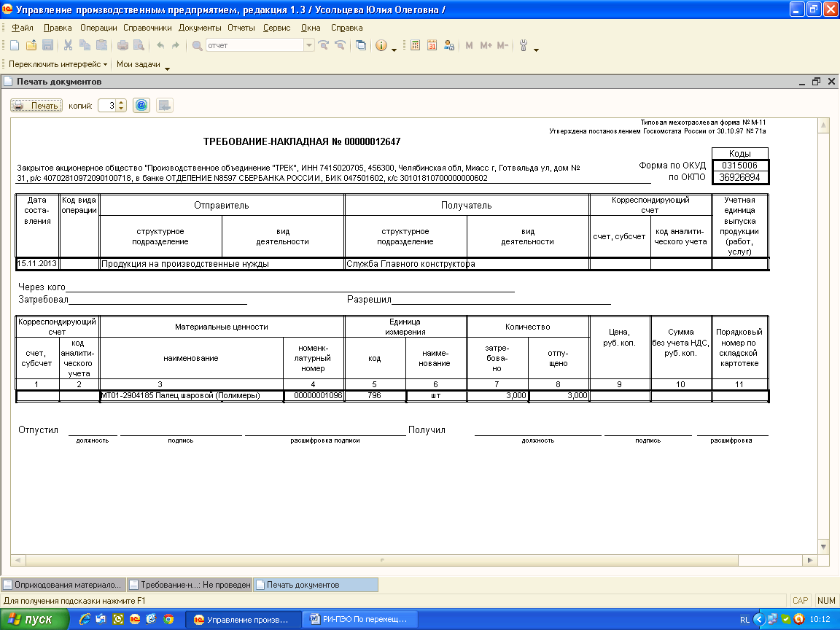Click the grayed icon next to email button
This screenshot has height=630, width=840.
point(165,106)
